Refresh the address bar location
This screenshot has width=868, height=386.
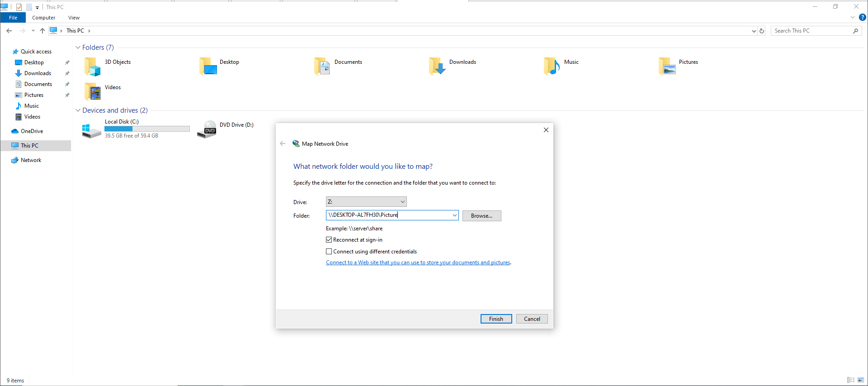(x=762, y=31)
